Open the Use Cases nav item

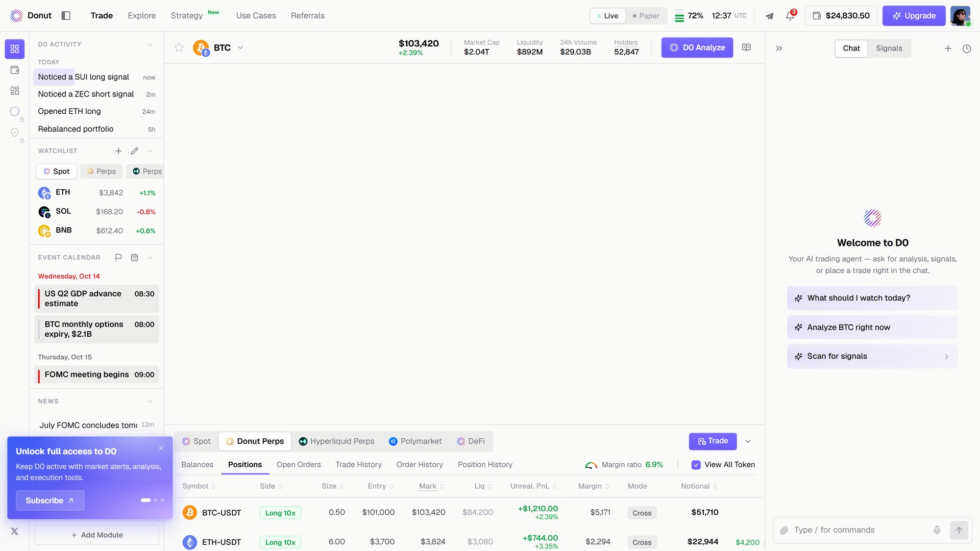256,16
